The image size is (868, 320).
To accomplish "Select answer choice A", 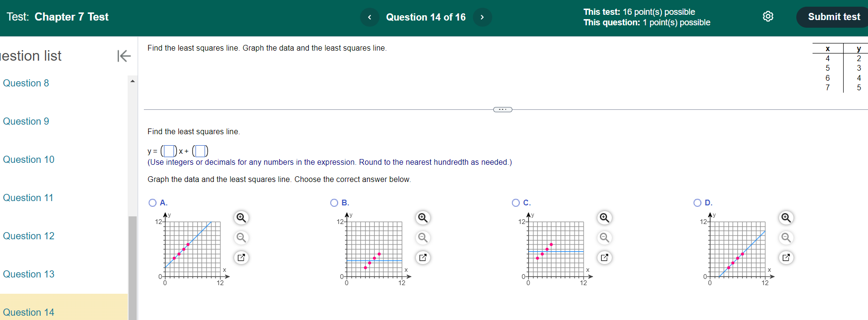I will coord(152,203).
